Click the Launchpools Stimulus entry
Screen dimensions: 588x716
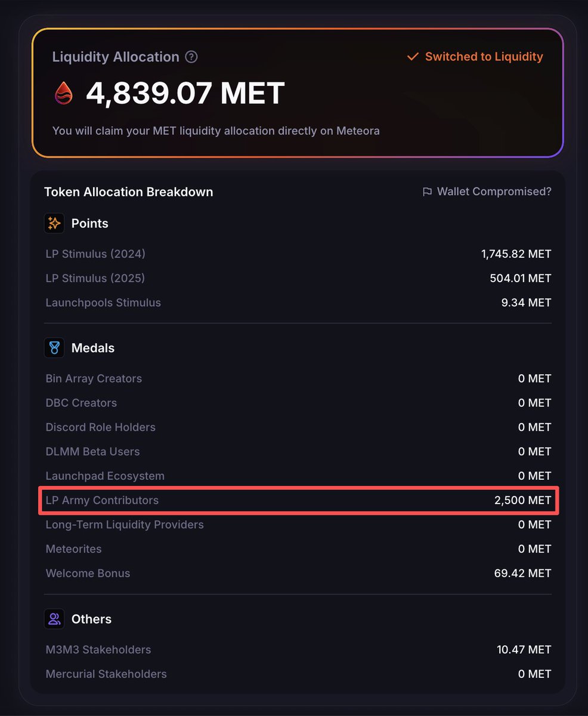(x=103, y=303)
